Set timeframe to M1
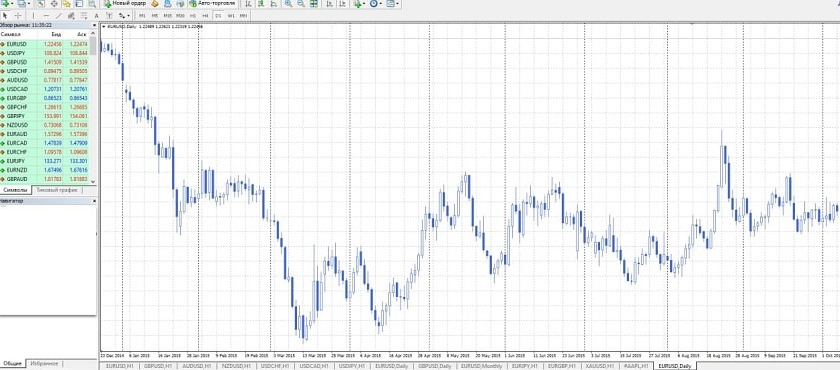 142,16
